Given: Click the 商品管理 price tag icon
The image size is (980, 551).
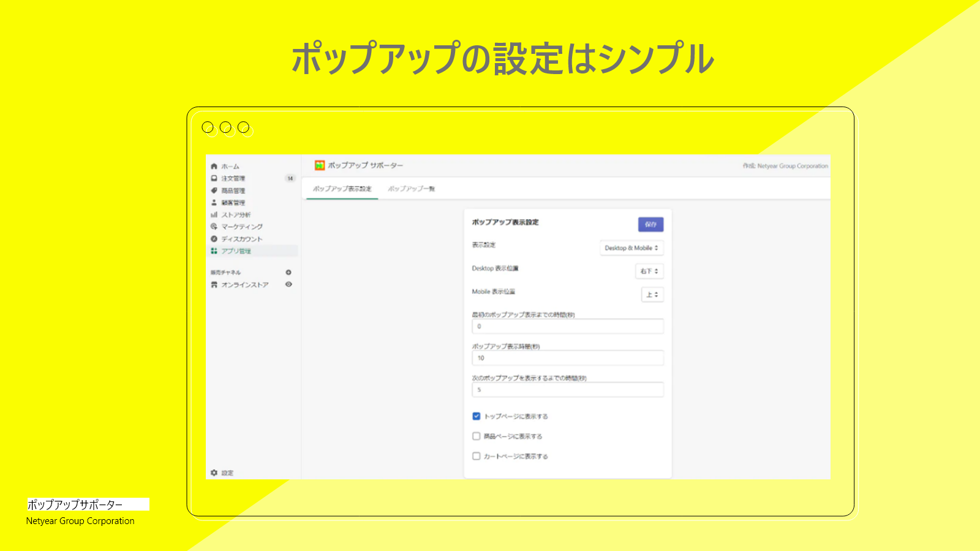Looking at the screenshot, I should (x=213, y=190).
